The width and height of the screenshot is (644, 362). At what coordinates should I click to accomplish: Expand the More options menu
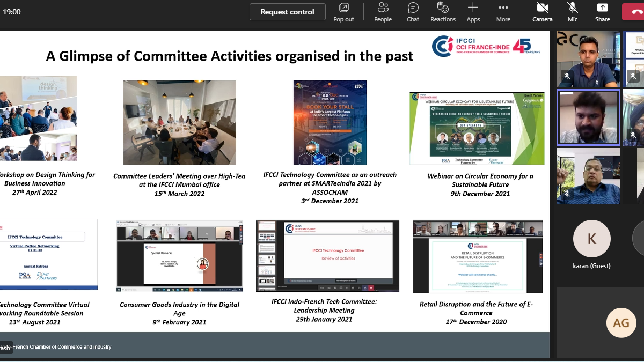click(x=503, y=12)
